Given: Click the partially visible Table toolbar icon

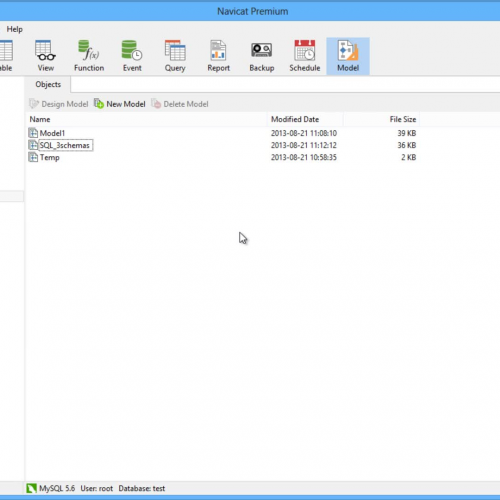Looking at the screenshot, I should pos(6,56).
